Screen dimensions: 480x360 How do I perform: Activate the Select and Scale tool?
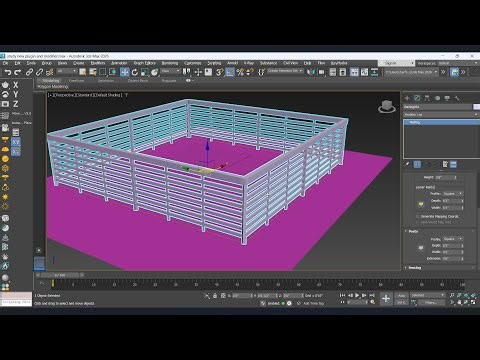click(145, 72)
